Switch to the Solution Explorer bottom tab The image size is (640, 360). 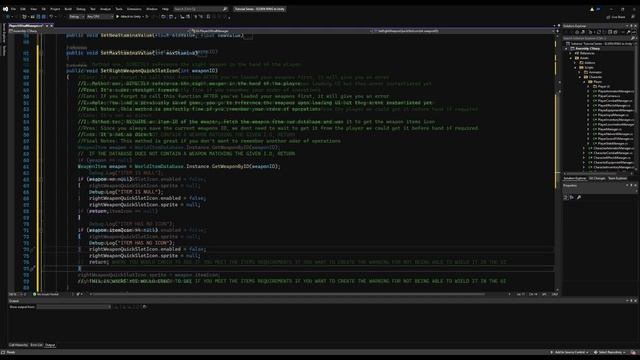[x=575, y=178]
